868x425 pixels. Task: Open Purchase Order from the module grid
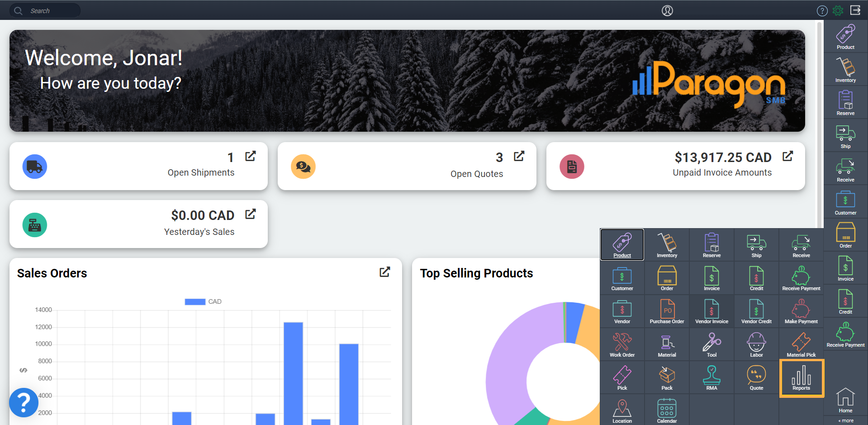coord(667,312)
